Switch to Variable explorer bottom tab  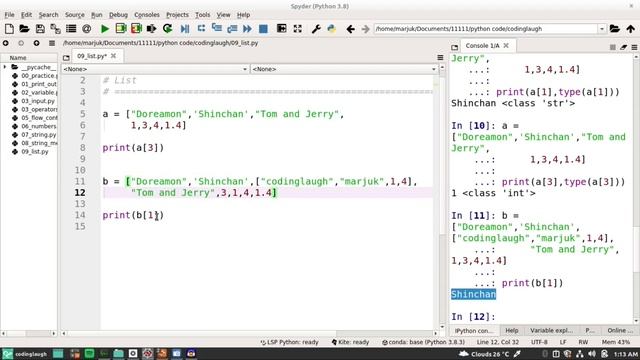[551, 331]
